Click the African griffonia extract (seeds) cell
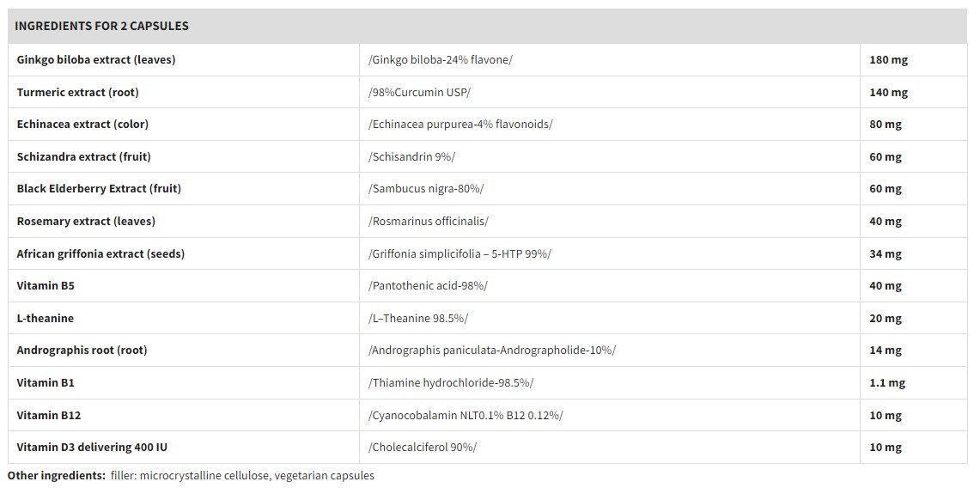Viewport: 980px width, 500px height. tap(100, 253)
